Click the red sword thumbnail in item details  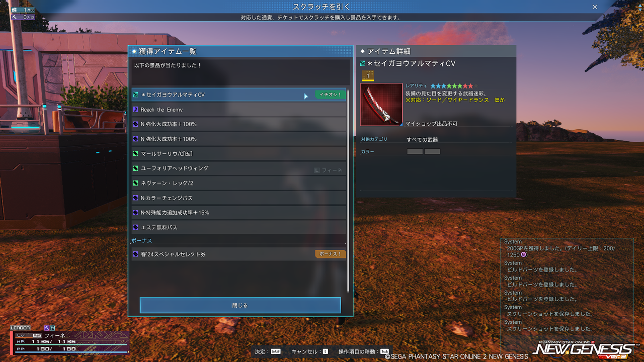[381, 105]
